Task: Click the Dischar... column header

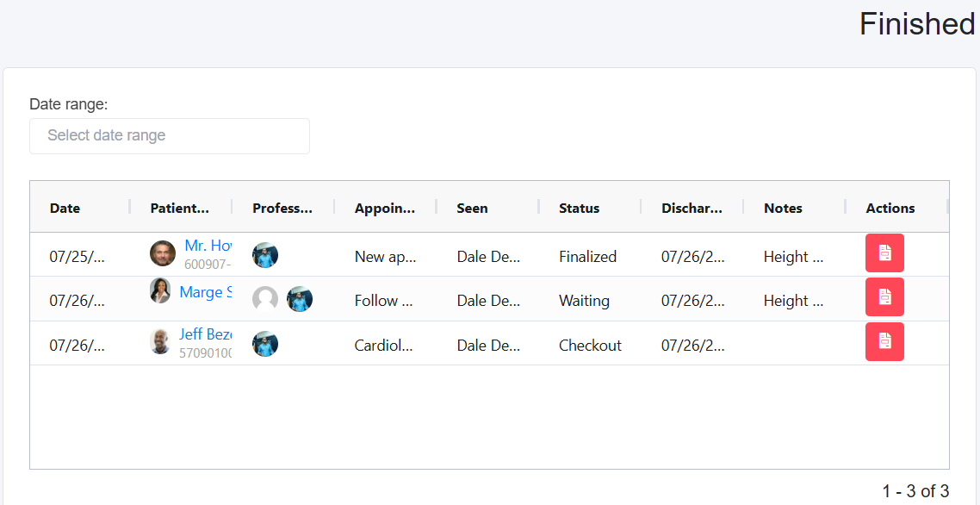Action: click(692, 208)
